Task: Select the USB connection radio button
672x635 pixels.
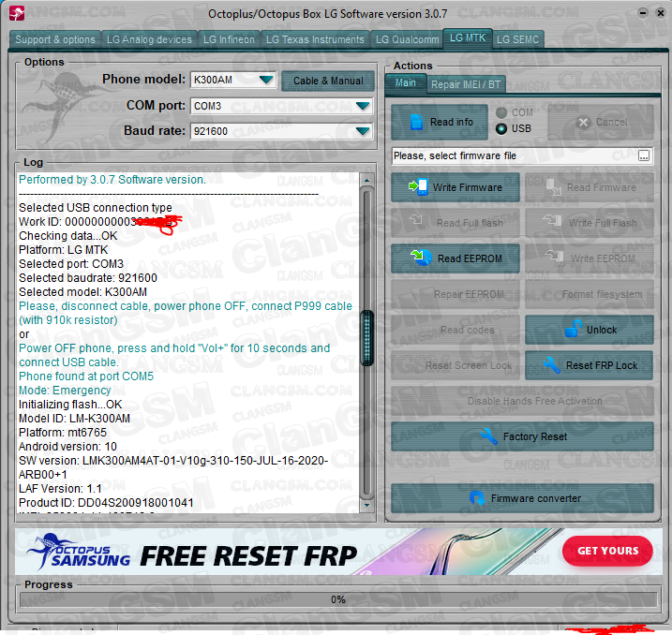Action: click(501, 128)
